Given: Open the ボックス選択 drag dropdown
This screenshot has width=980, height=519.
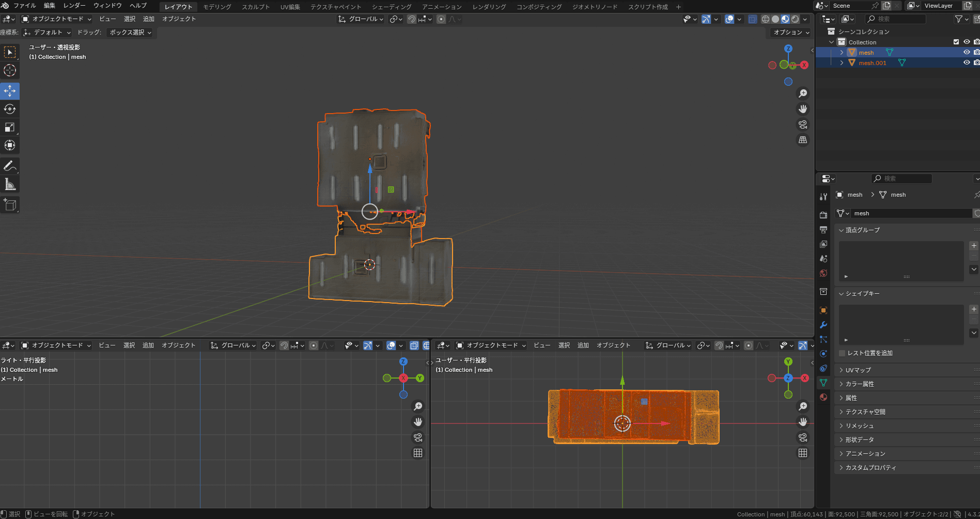Looking at the screenshot, I should pos(130,33).
